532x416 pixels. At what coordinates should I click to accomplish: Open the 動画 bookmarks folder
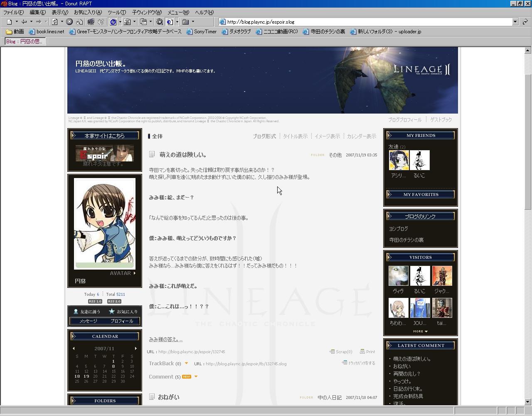(x=15, y=32)
